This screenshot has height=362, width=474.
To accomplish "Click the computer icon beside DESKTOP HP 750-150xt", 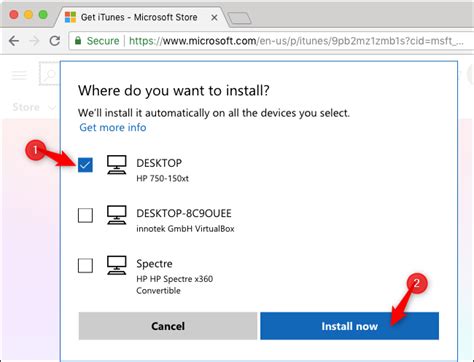I will [x=117, y=165].
